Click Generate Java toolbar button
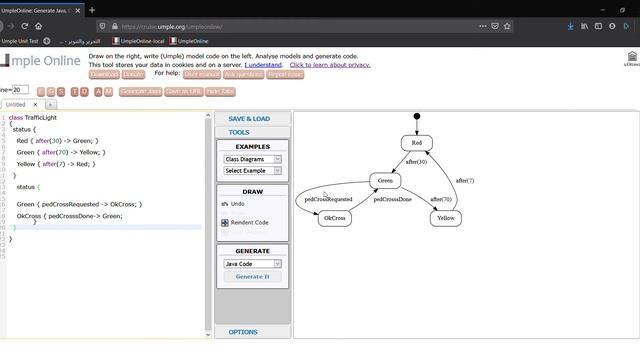 coord(141,91)
